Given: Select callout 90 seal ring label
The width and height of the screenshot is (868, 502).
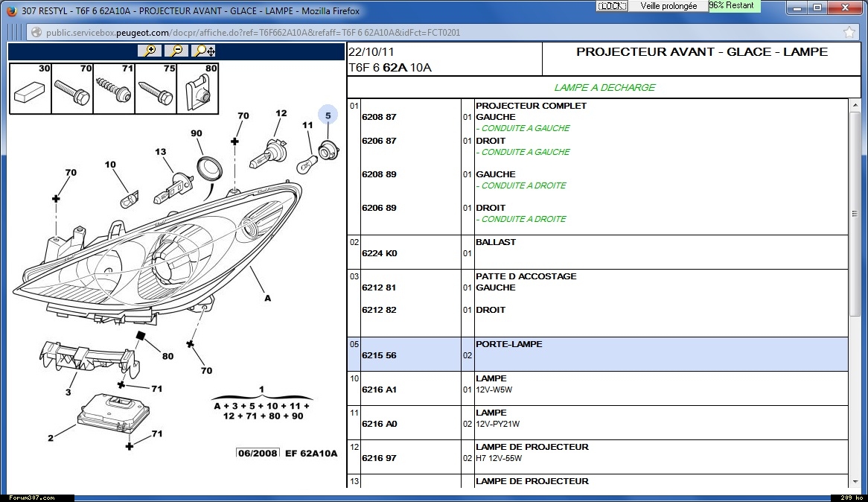Looking at the screenshot, I should click(196, 133).
